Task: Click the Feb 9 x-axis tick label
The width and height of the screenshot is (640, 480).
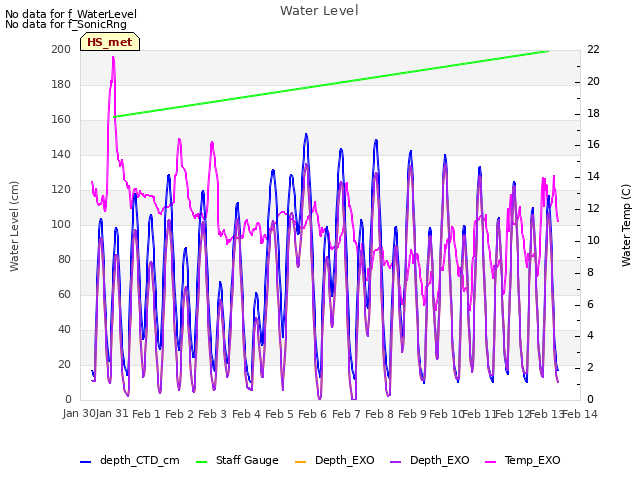Action: [x=412, y=414]
